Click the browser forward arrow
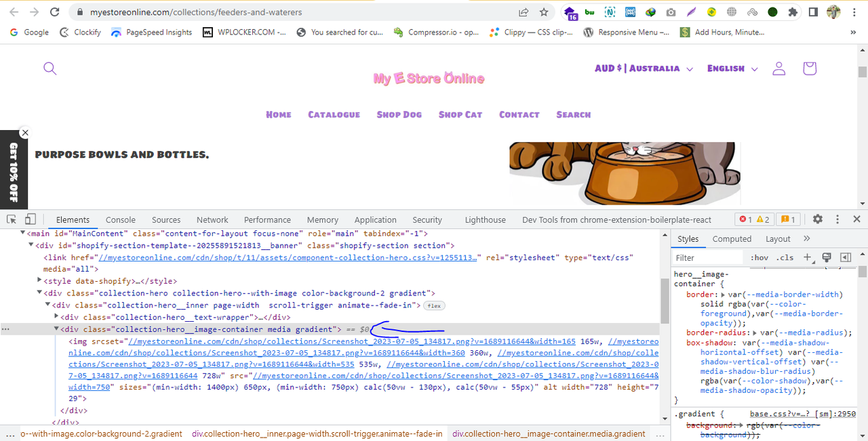This screenshot has width=868, height=441. click(35, 12)
